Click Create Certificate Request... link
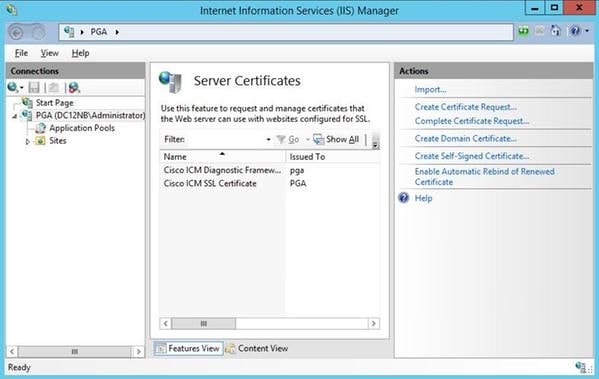The height and width of the screenshot is (379, 599). tap(466, 107)
